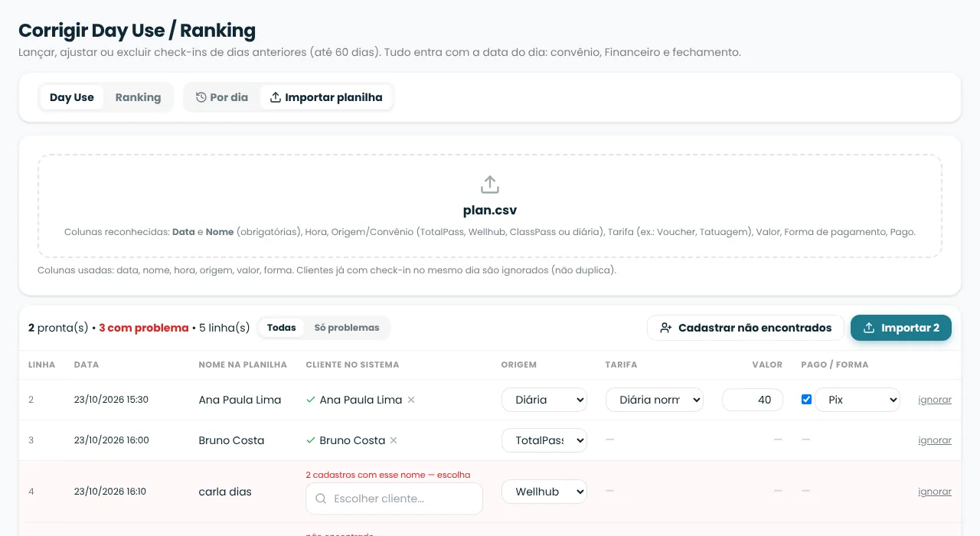The height and width of the screenshot is (536, 980).
Task: Click the '2 cadastros com esse nome' warning
Action: pos(387,475)
